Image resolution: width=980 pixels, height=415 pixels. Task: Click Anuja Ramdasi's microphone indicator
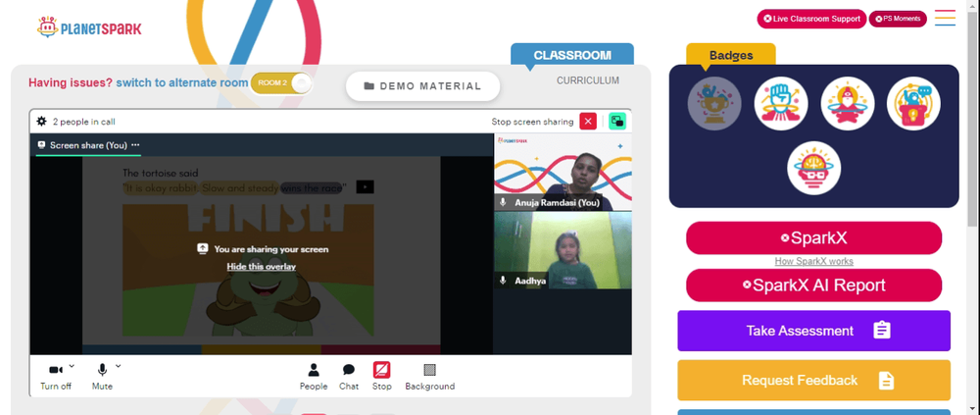point(503,202)
